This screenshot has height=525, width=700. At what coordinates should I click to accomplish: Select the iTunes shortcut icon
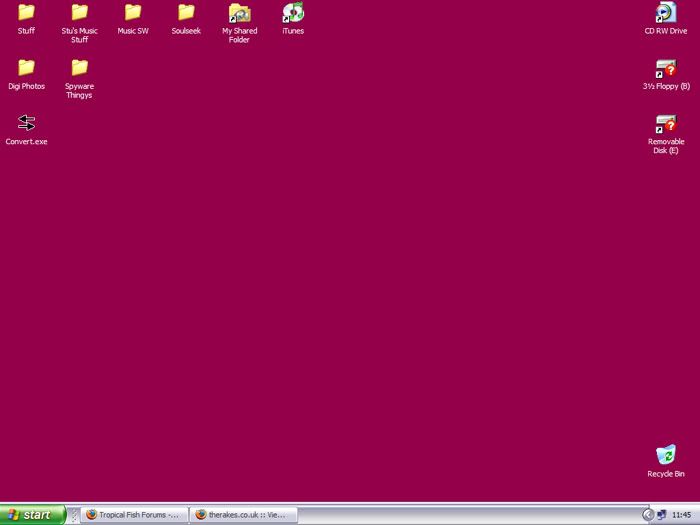coord(293,12)
